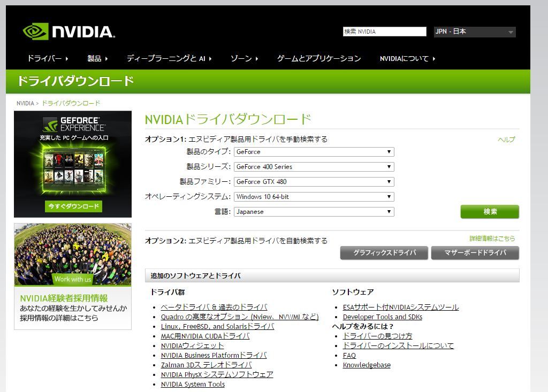Image resolution: width=548 pixels, height=392 pixels.
Task: Open the ゾーン navigation menu
Action: pyautogui.click(x=244, y=58)
